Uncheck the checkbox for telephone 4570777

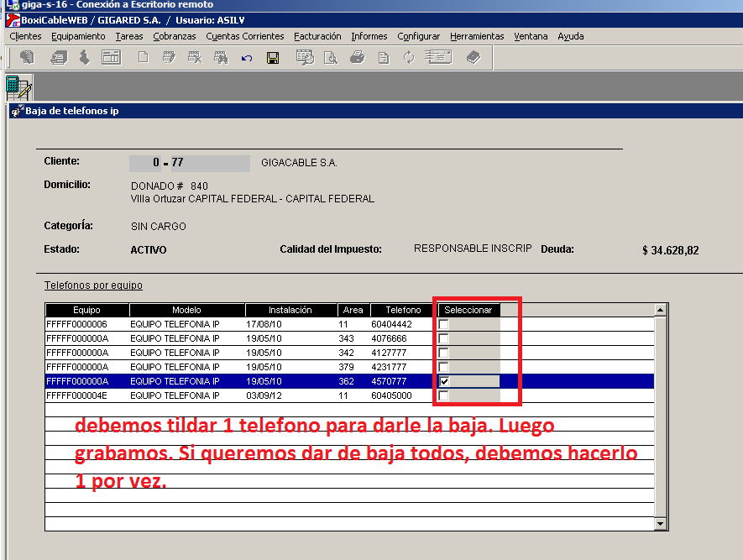pyautogui.click(x=444, y=381)
